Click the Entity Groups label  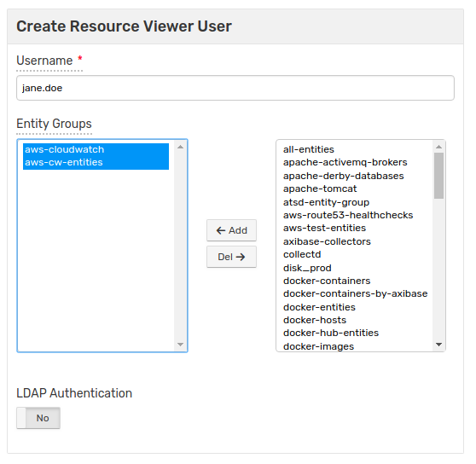pyautogui.click(x=54, y=124)
